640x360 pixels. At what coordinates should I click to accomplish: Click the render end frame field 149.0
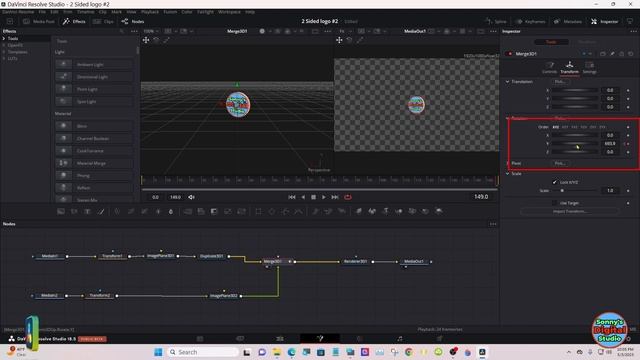tap(176, 197)
